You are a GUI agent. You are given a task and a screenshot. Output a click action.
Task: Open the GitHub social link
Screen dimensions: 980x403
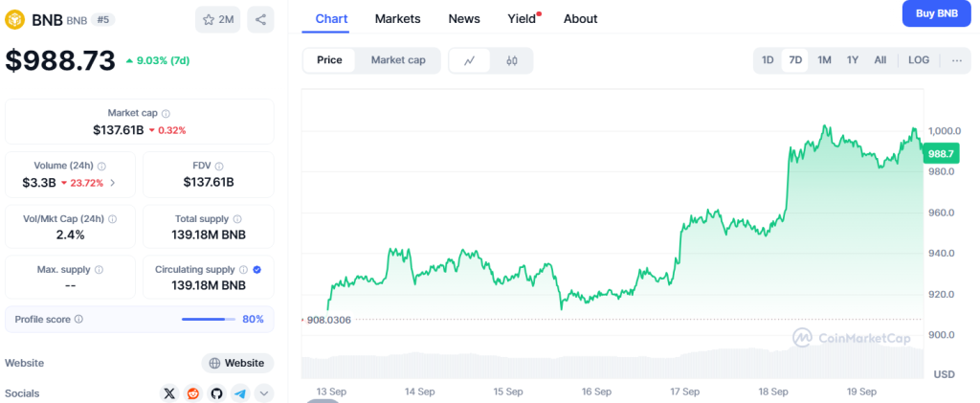coord(217,393)
